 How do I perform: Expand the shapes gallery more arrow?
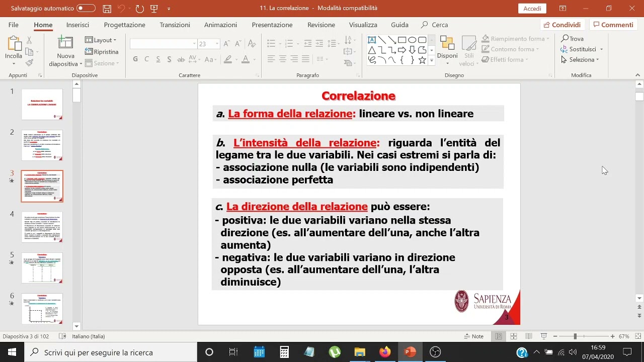[431, 60]
